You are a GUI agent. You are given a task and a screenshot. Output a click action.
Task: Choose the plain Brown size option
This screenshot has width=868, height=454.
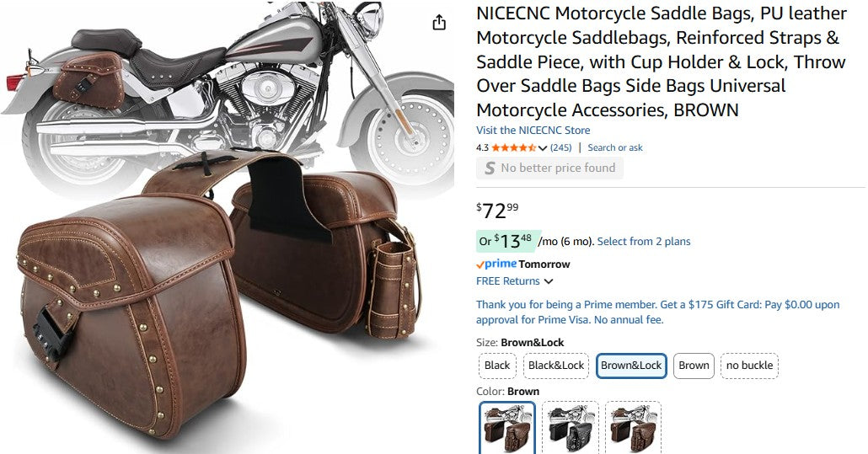coord(694,366)
